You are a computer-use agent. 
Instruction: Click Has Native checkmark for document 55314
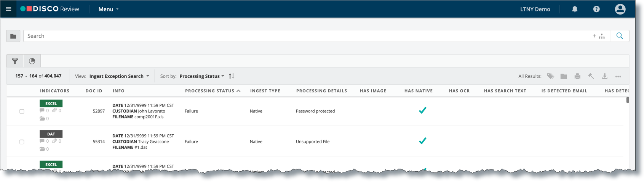[422, 141]
